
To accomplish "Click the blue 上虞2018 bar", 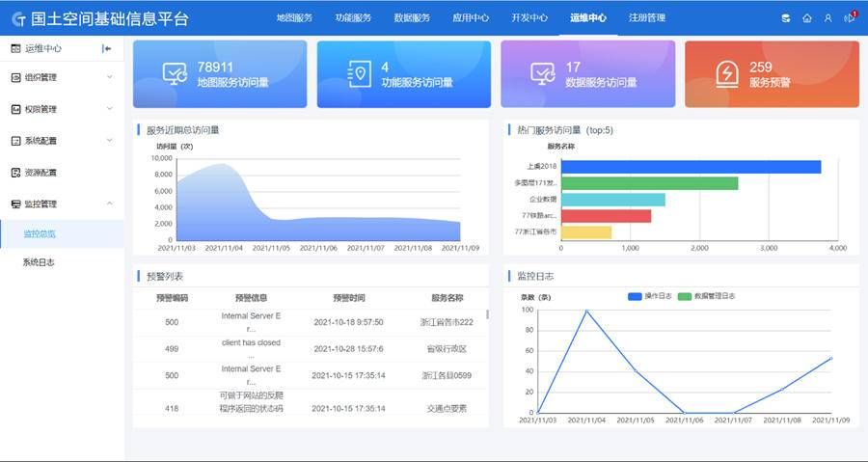I will click(x=690, y=167).
